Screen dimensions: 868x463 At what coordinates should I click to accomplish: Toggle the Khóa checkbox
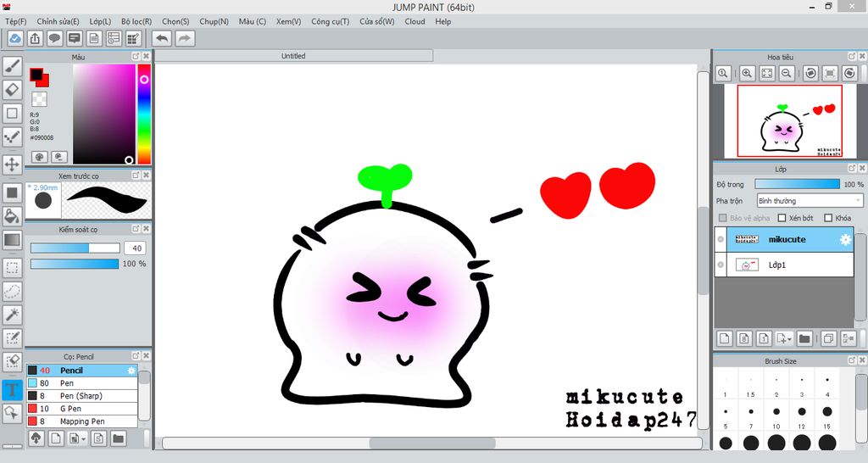click(828, 218)
